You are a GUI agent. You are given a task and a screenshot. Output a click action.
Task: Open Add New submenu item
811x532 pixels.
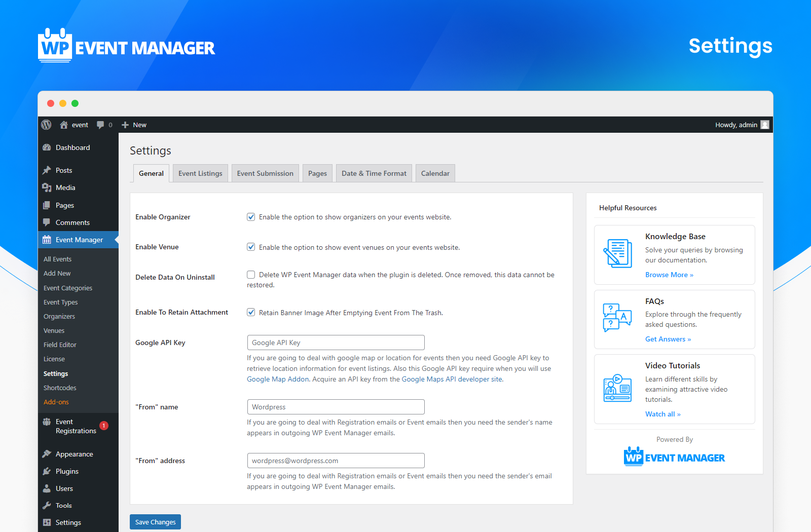tap(57, 273)
